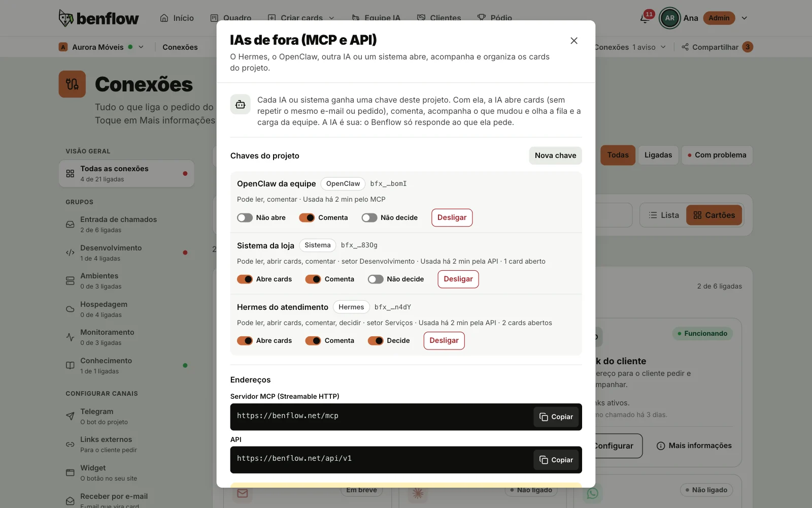Disable Decide for Hermes do atendimento
The image size is (812, 508).
(x=376, y=340)
